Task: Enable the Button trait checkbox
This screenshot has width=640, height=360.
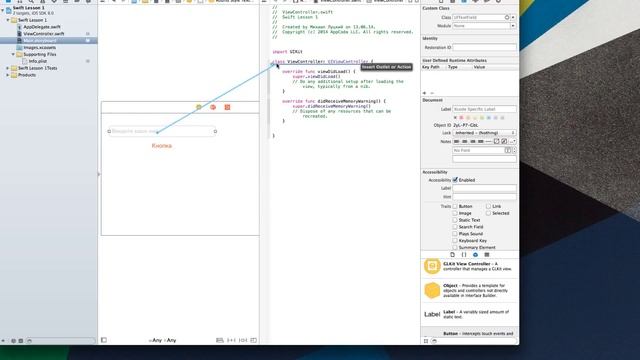Action: (x=455, y=207)
